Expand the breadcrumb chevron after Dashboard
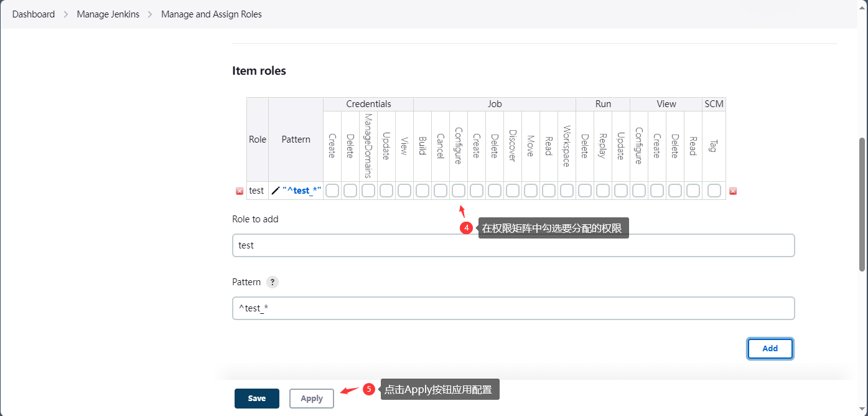868x416 pixels. (66, 14)
